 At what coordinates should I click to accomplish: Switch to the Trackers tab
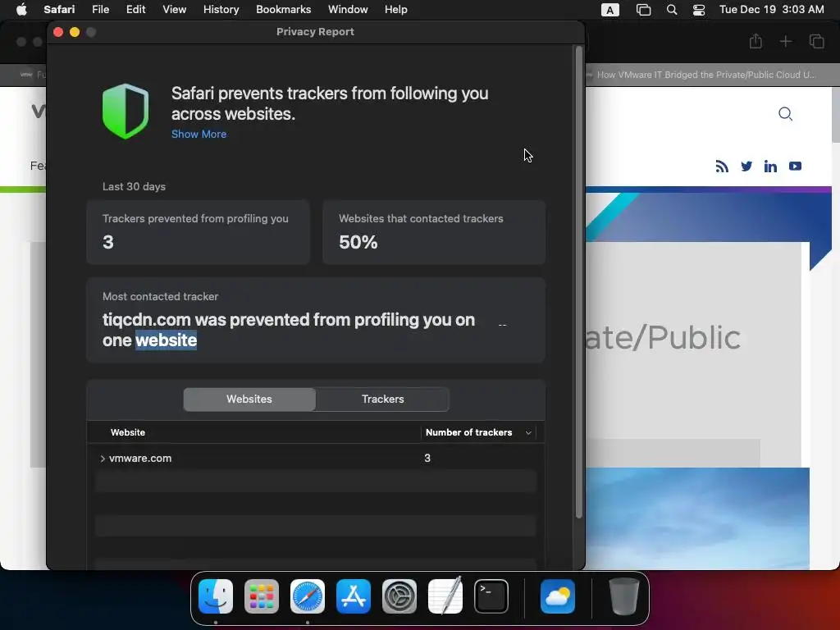tap(382, 399)
